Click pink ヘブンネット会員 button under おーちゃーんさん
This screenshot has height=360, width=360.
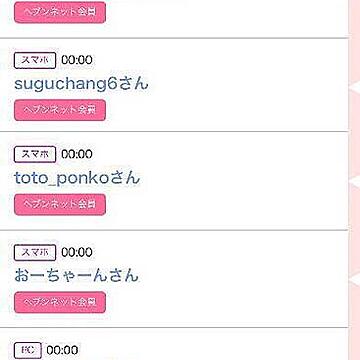coord(60,302)
